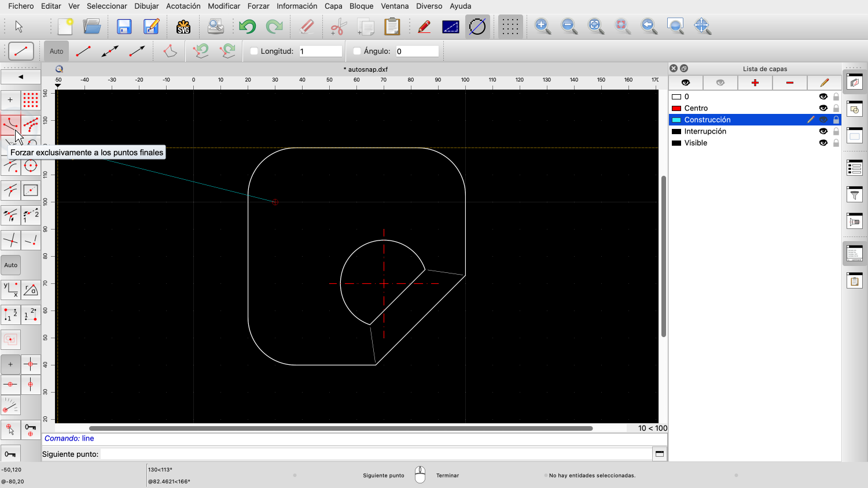Viewport: 868px width, 488px height.
Task: Click the zoom in magnifier icon
Action: [542, 27]
